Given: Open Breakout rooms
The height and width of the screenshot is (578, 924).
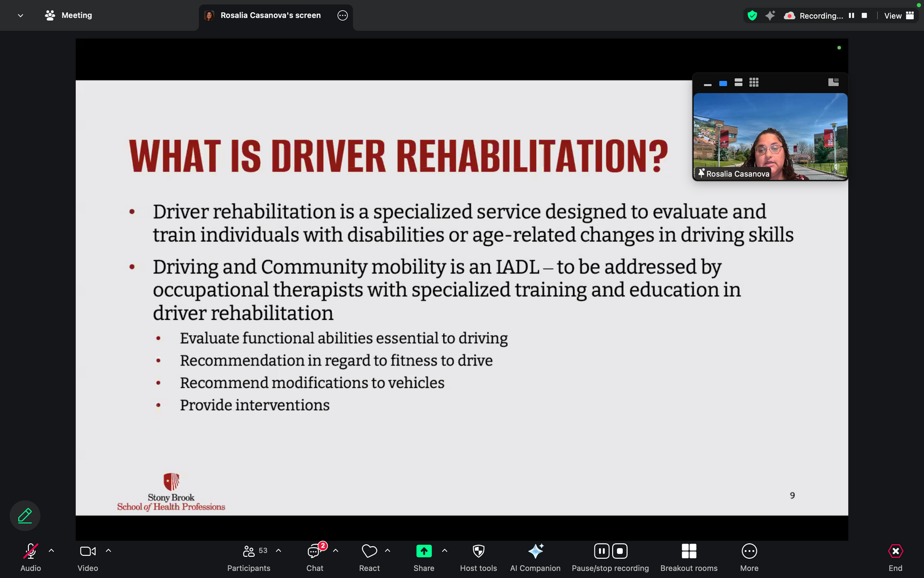Looking at the screenshot, I should [x=689, y=551].
